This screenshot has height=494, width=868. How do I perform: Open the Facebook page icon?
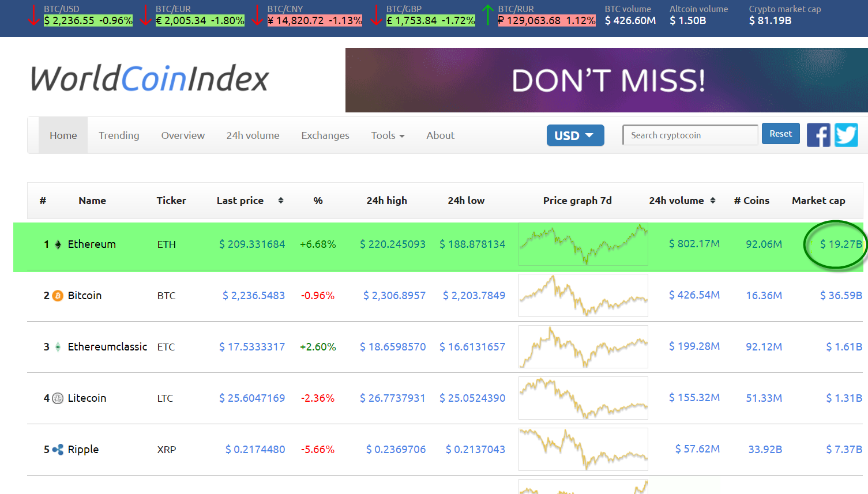point(818,135)
